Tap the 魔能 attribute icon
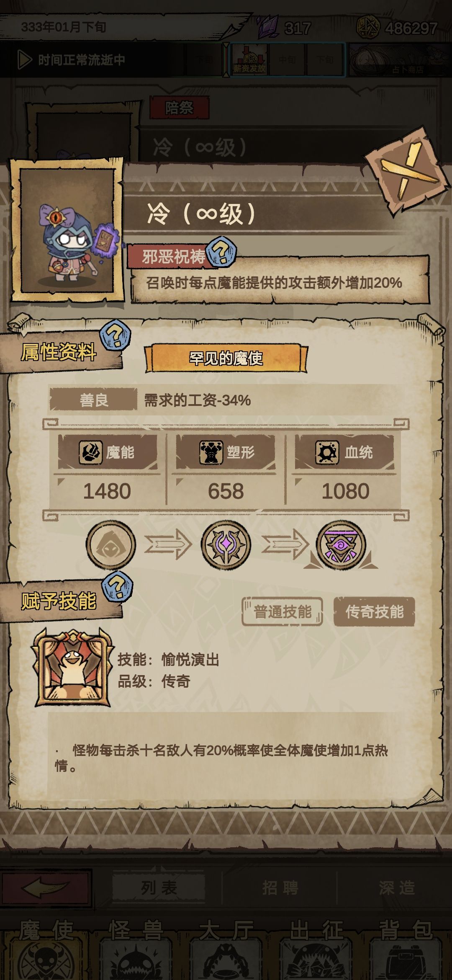Viewport: 452px width, 980px height. 90,452
